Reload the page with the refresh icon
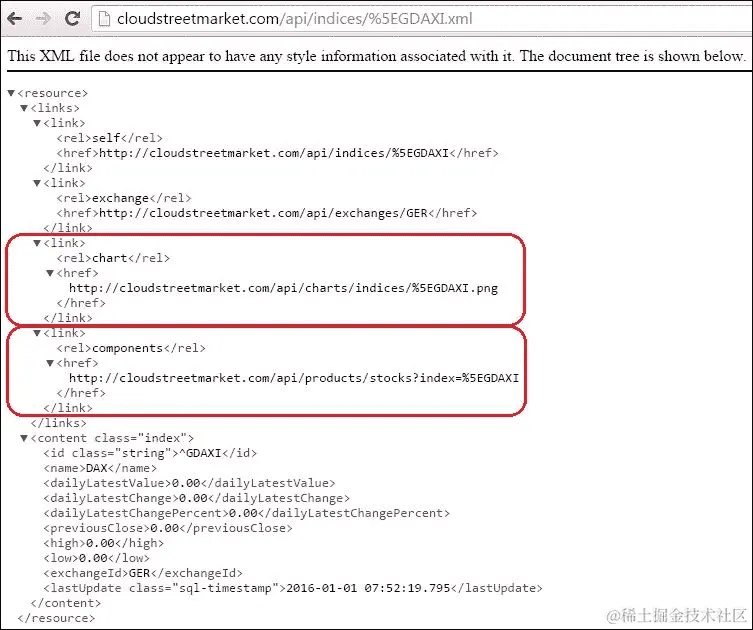753x630 pixels. [73, 19]
